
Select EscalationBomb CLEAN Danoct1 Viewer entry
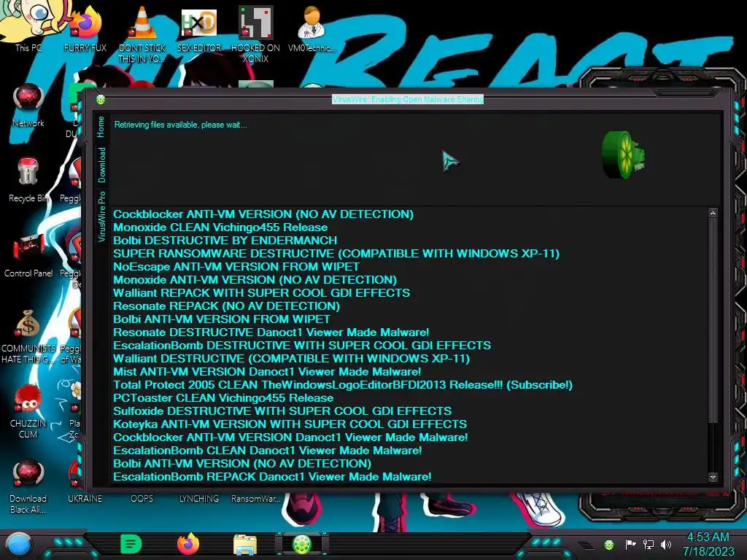267,451
